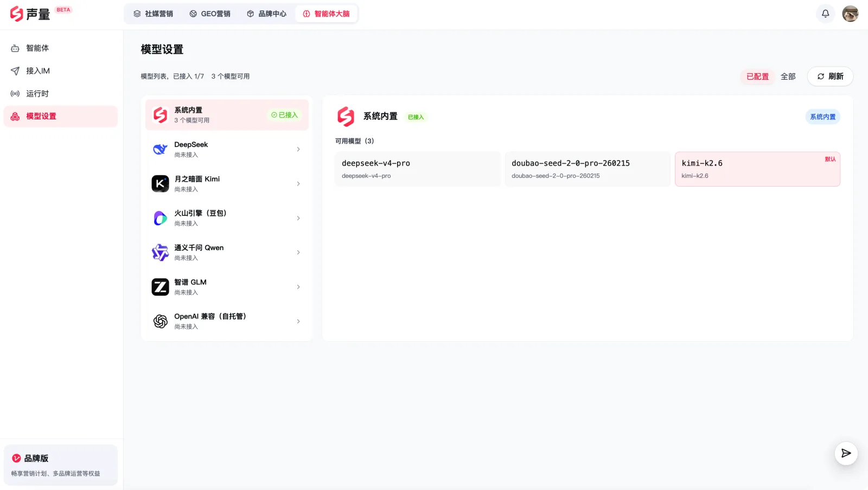Click the GEO营销 globe icon
Viewport: 868px width, 490px height.
[x=193, y=14]
